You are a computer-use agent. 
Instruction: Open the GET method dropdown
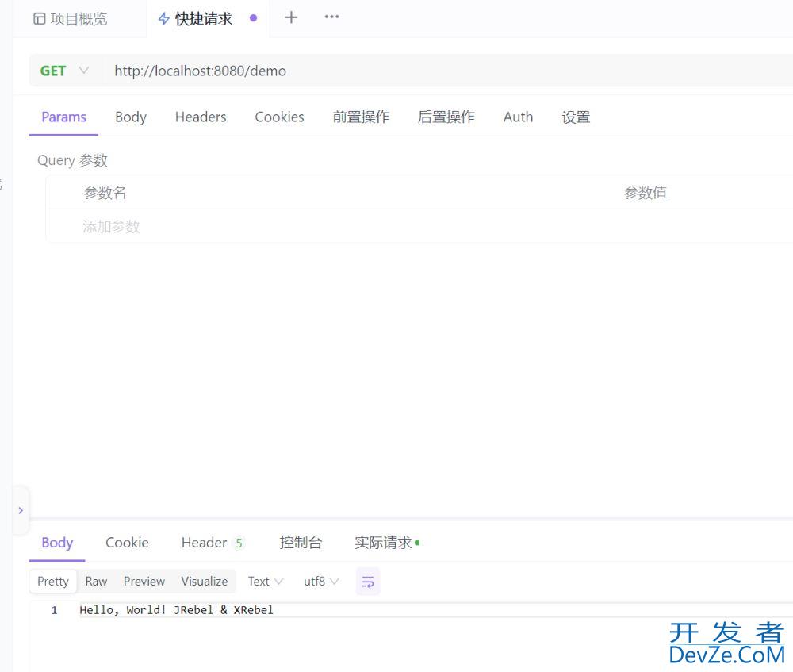(x=65, y=71)
